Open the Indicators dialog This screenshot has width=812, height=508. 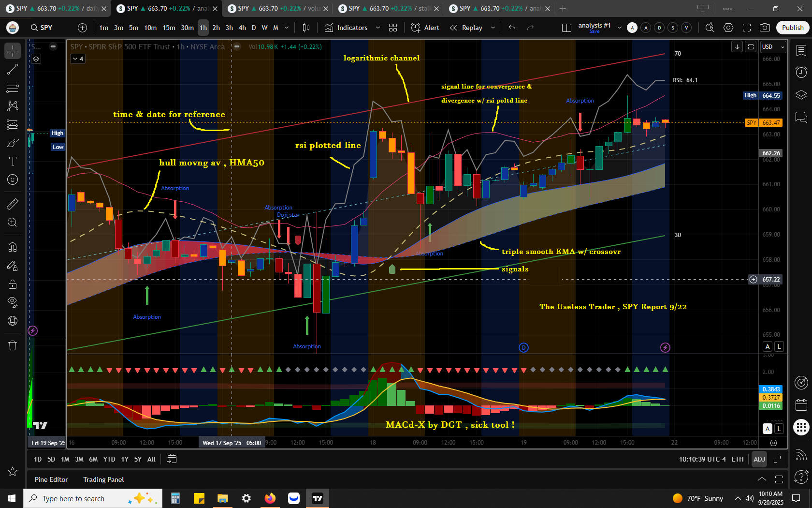point(346,28)
